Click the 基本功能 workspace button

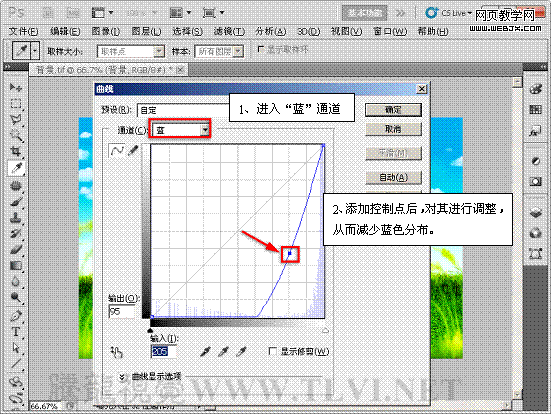click(364, 13)
